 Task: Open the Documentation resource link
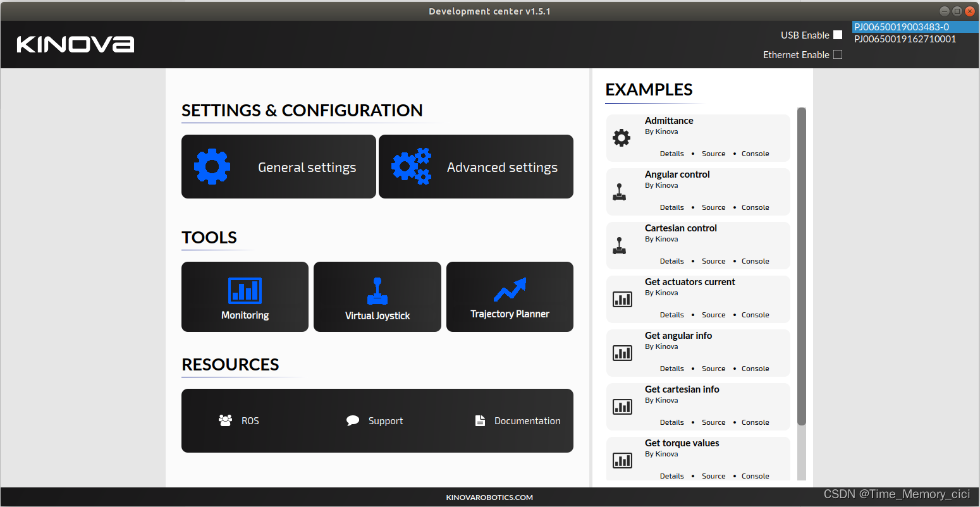click(x=527, y=420)
